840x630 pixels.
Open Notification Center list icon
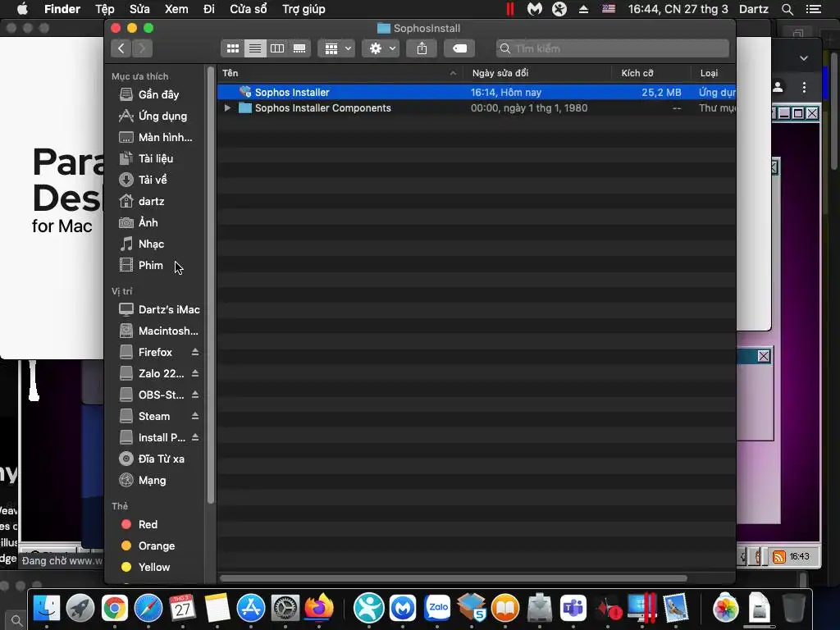(814, 9)
